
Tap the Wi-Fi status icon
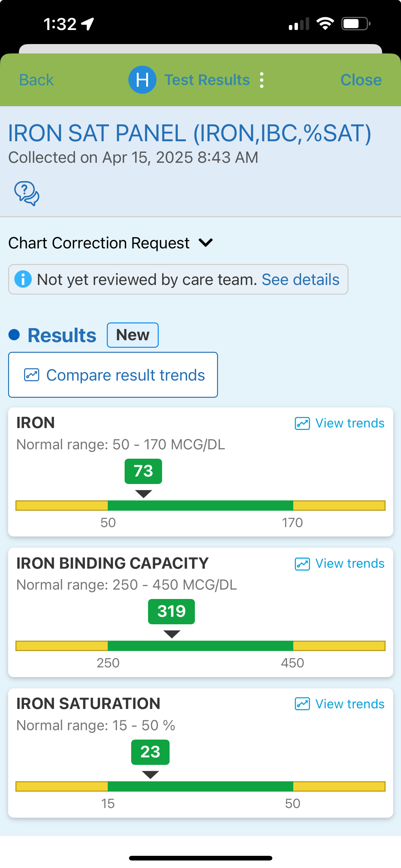pos(325,24)
